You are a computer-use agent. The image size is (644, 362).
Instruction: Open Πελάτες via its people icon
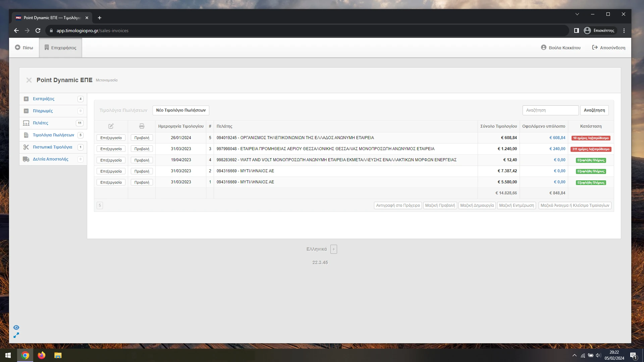pos(26,123)
